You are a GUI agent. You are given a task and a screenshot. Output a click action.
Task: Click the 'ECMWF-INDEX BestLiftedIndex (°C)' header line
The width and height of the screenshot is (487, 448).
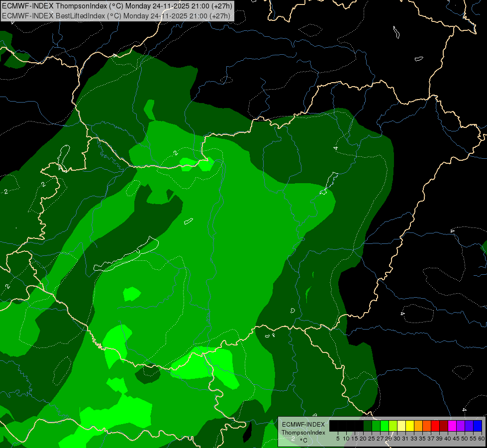point(116,16)
